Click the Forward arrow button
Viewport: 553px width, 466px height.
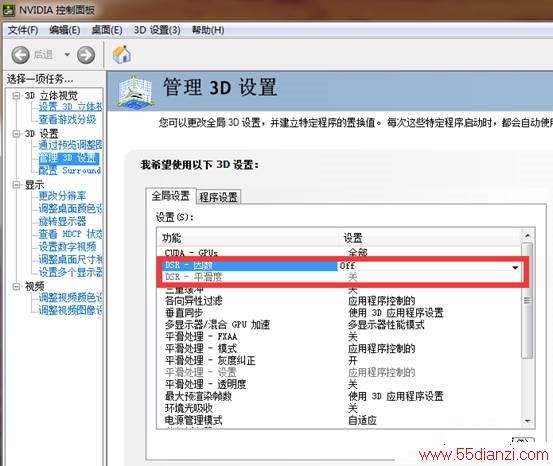[86, 55]
